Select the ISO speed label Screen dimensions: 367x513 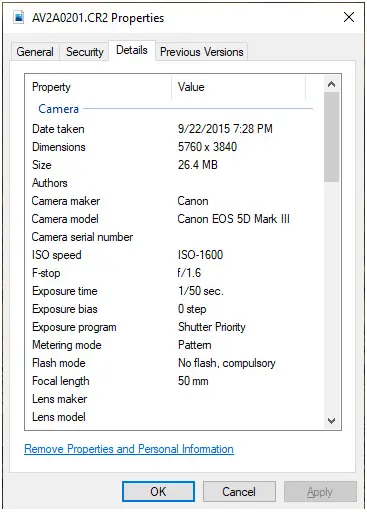point(57,255)
